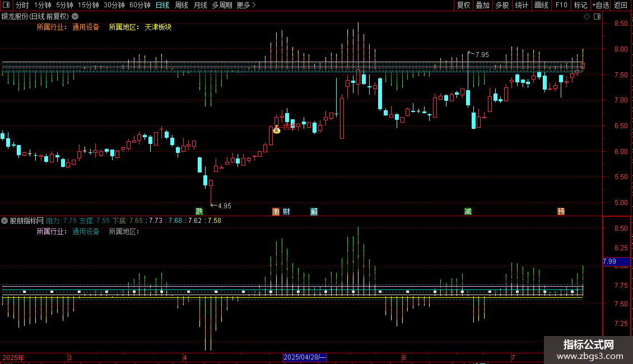Image resolution: width=633 pixels, height=364 pixels.
Task: Click the 支撑: 7.55 support value
Action: [x=95, y=221]
